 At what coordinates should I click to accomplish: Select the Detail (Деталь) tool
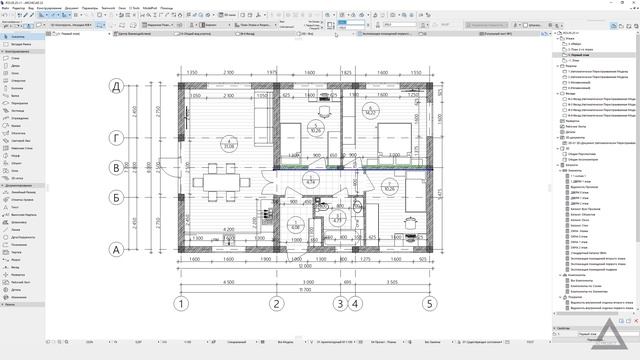click(22, 290)
